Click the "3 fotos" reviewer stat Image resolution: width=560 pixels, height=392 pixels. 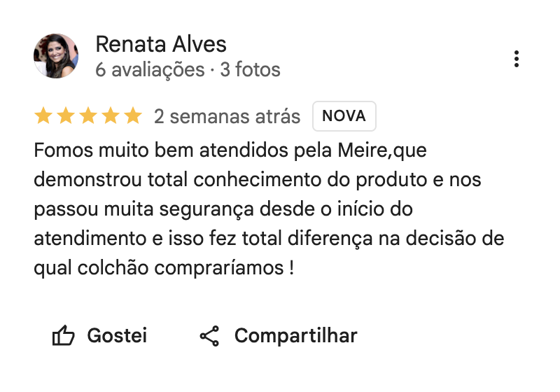[250, 70]
